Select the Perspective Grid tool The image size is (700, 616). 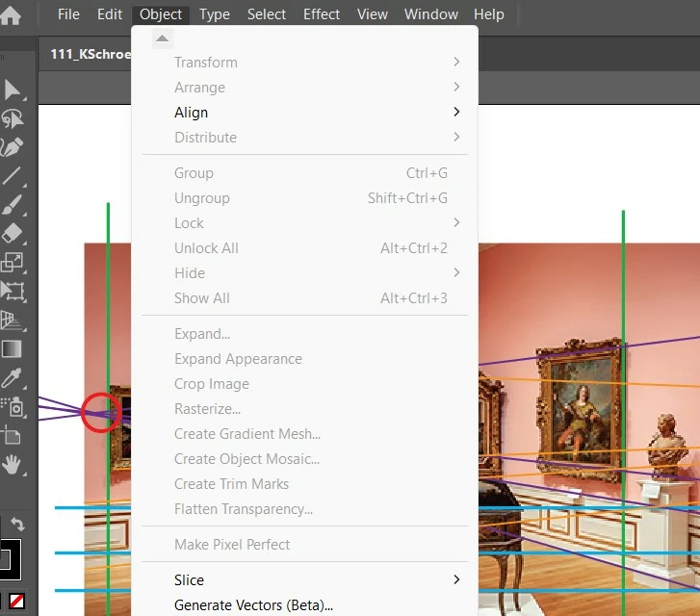click(x=12, y=321)
